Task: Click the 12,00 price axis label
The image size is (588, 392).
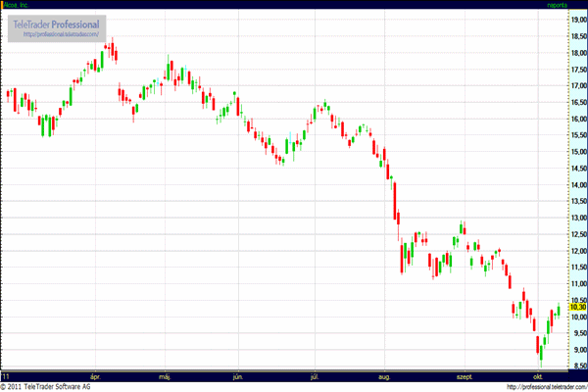Action: pos(577,251)
